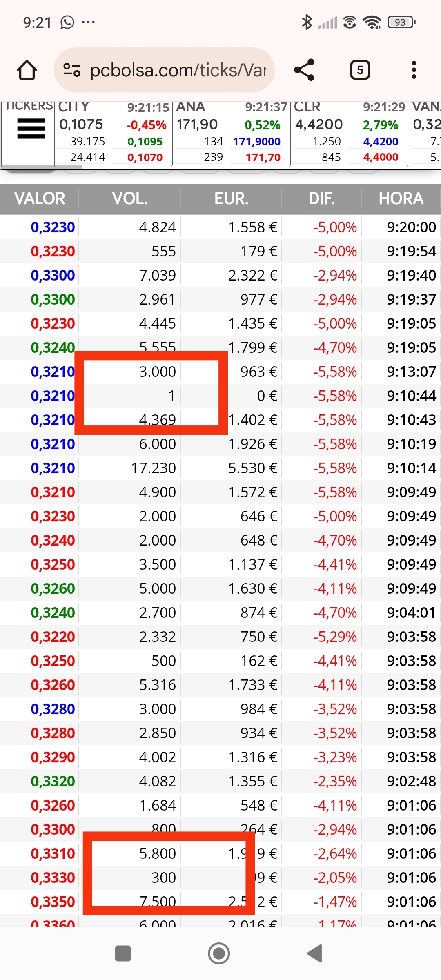Tap Android back triangle button

click(x=314, y=954)
